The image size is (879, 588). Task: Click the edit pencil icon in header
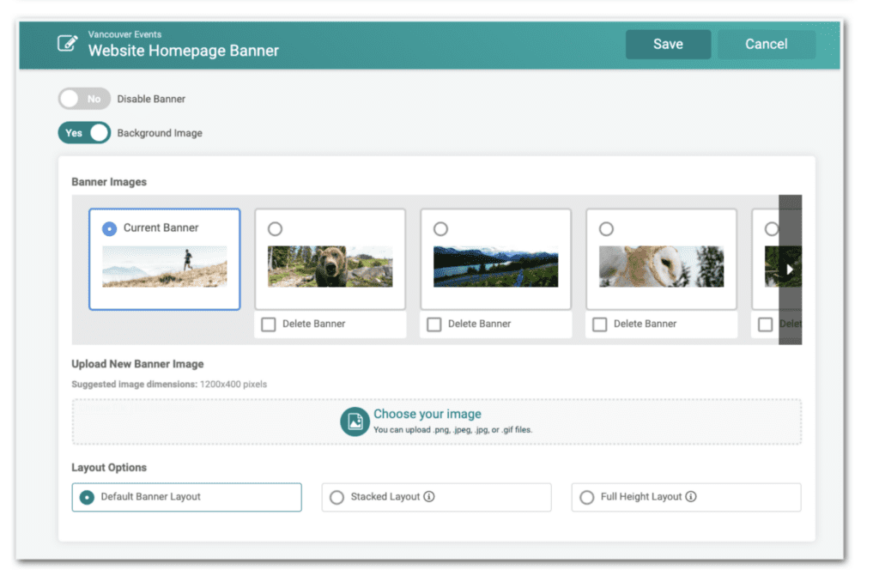[x=67, y=44]
